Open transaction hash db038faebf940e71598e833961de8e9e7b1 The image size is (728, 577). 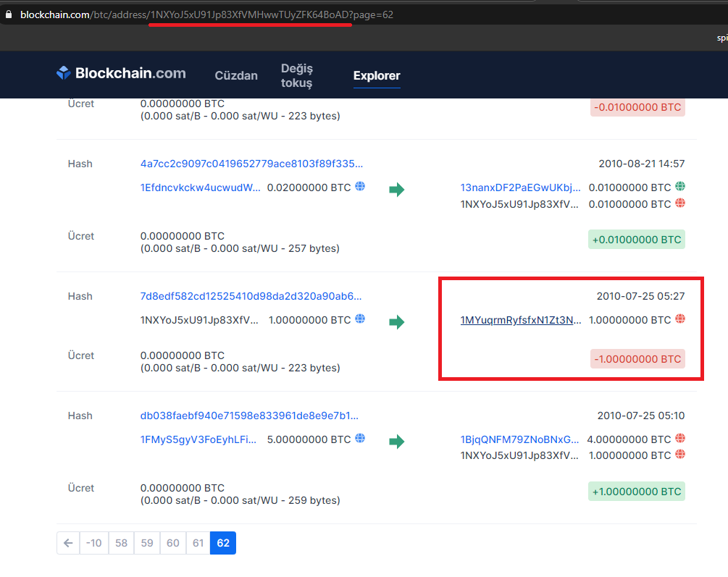pos(249,416)
